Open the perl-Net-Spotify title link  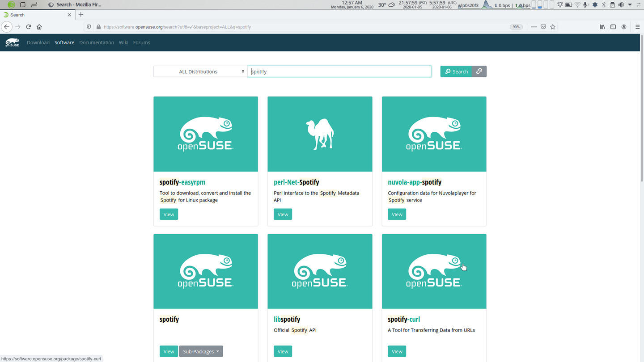[x=297, y=182]
